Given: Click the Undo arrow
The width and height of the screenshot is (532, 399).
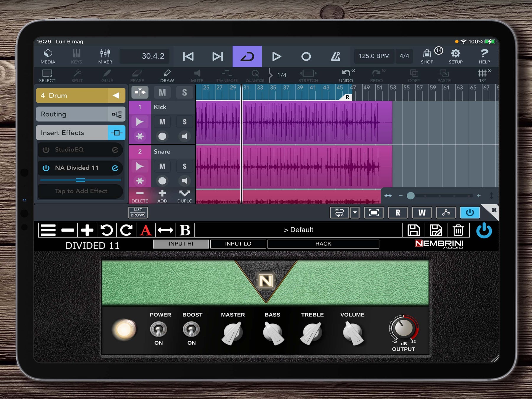Looking at the screenshot, I should tap(346, 76).
